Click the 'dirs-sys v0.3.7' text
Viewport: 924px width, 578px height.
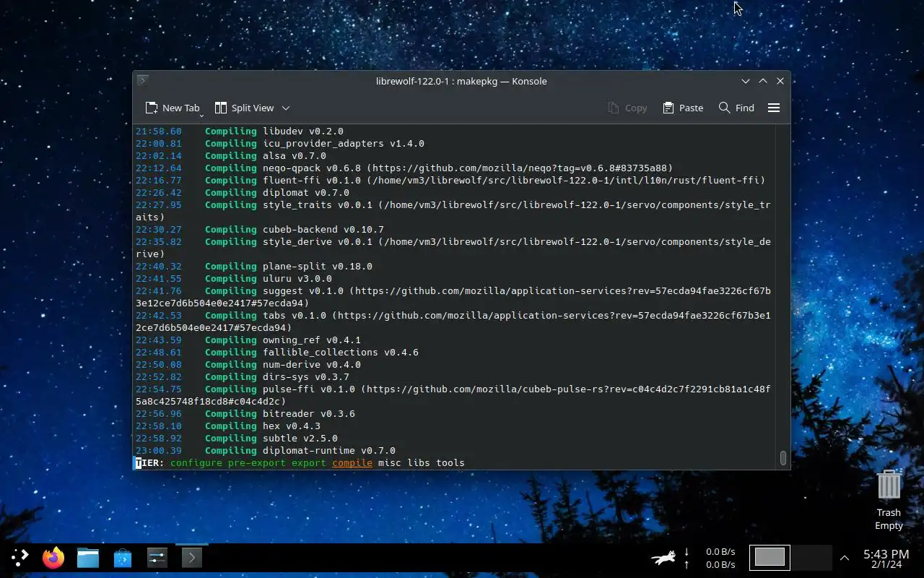pos(306,377)
